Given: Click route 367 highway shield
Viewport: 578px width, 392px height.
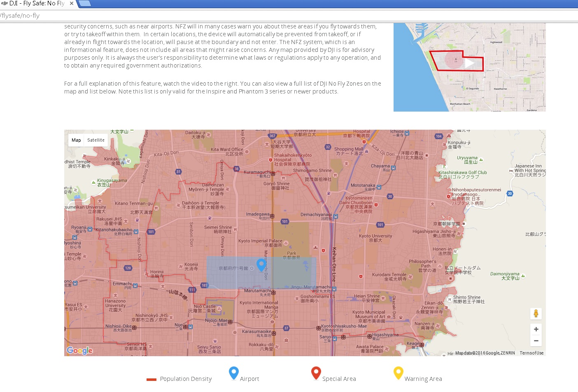Looking at the screenshot, I should pyautogui.click(x=272, y=136).
